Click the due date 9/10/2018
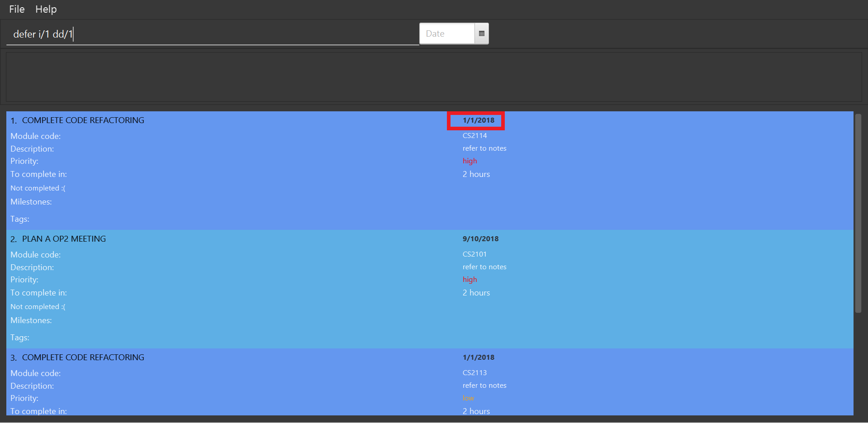The width and height of the screenshot is (868, 424). [x=480, y=239]
